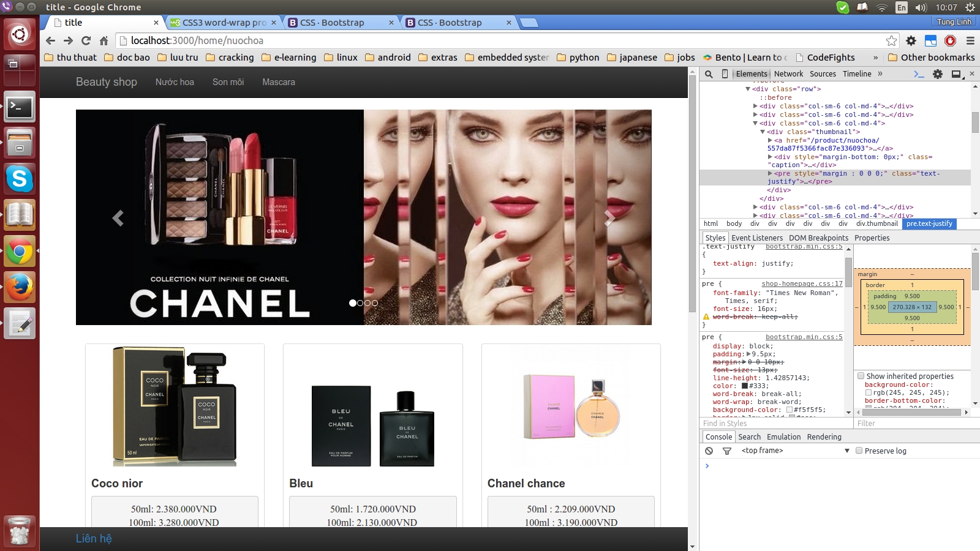Click the Coco nior product image

click(175, 407)
